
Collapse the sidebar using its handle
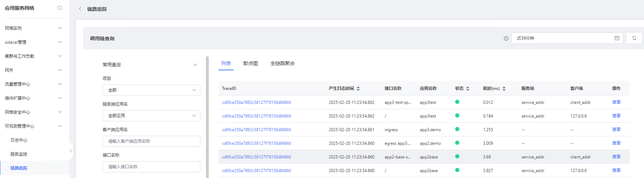[x=71, y=151]
